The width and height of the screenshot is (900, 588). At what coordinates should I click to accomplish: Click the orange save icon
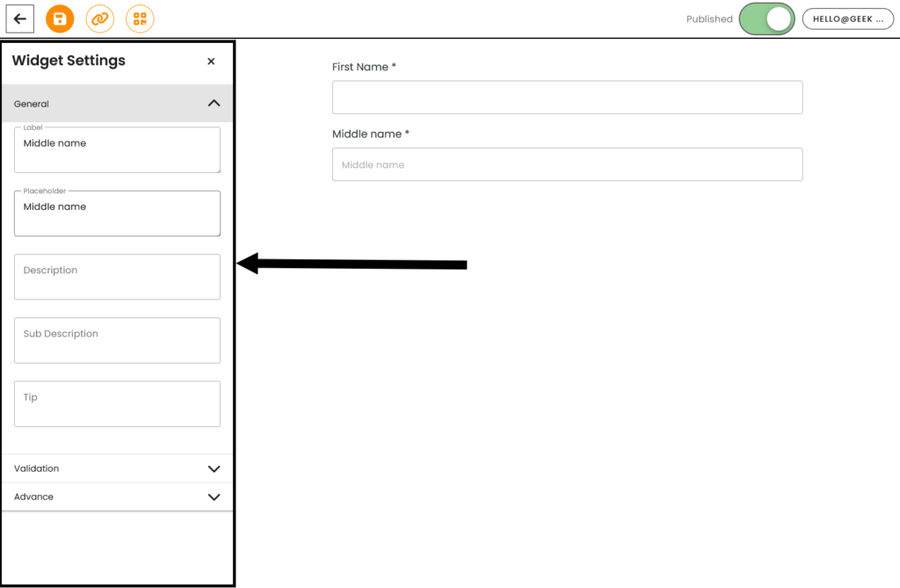coord(60,18)
